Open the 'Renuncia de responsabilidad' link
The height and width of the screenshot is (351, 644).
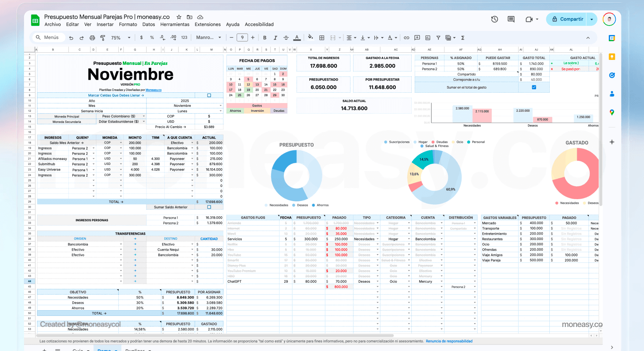click(449, 341)
